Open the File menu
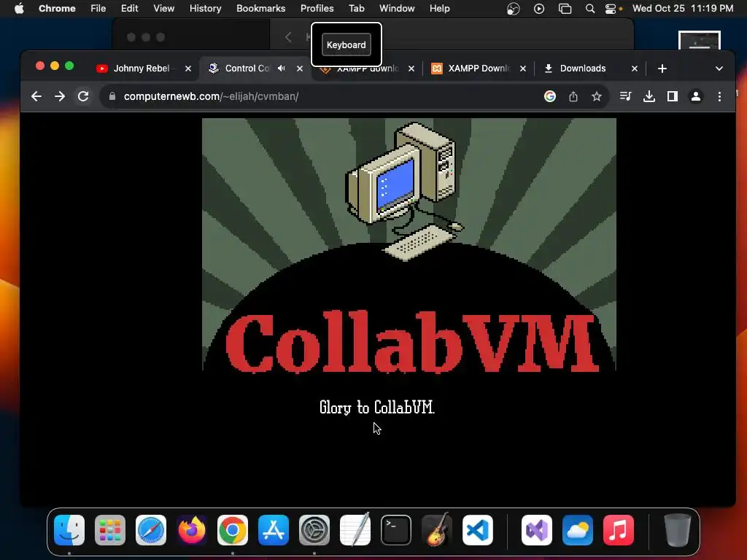This screenshot has height=560, width=747. (98, 9)
